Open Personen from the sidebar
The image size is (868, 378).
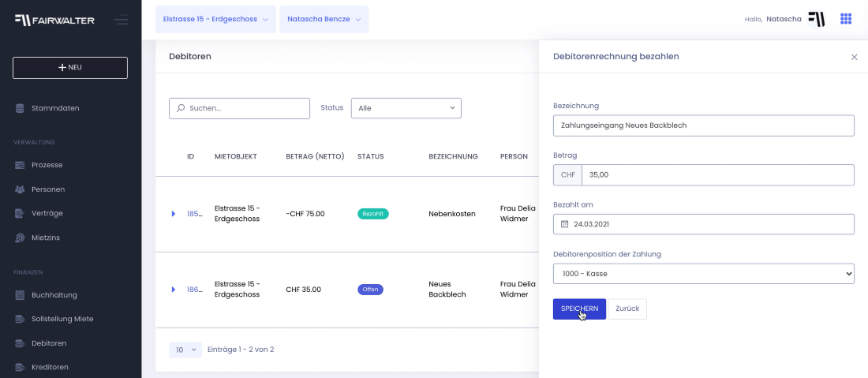(x=47, y=189)
